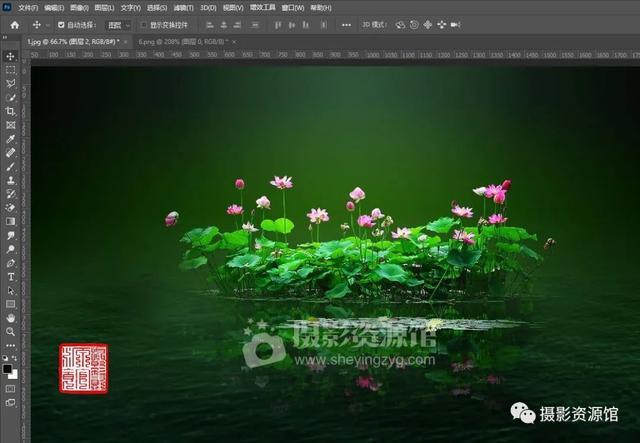Click the black foreground color swatch
640x443 pixels.
tap(7, 369)
